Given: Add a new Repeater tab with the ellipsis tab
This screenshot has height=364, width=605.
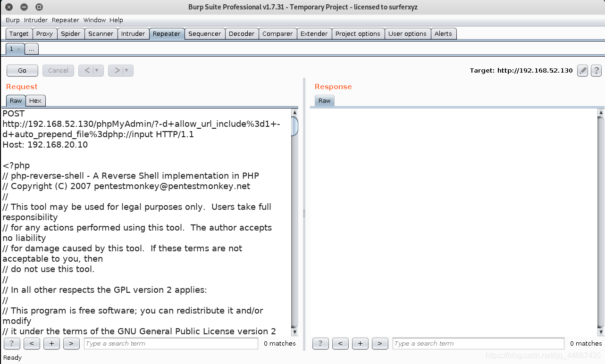Looking at the screenshot, I should point(32,49).
